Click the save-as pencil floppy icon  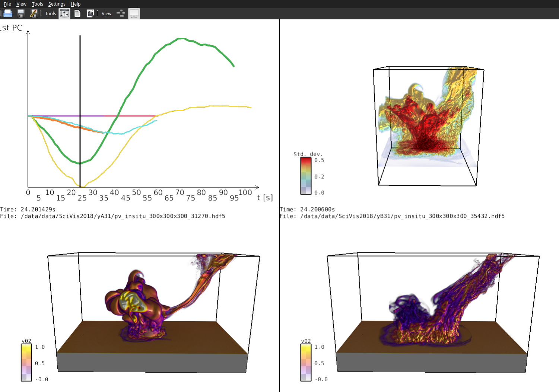tap(34, 14)
